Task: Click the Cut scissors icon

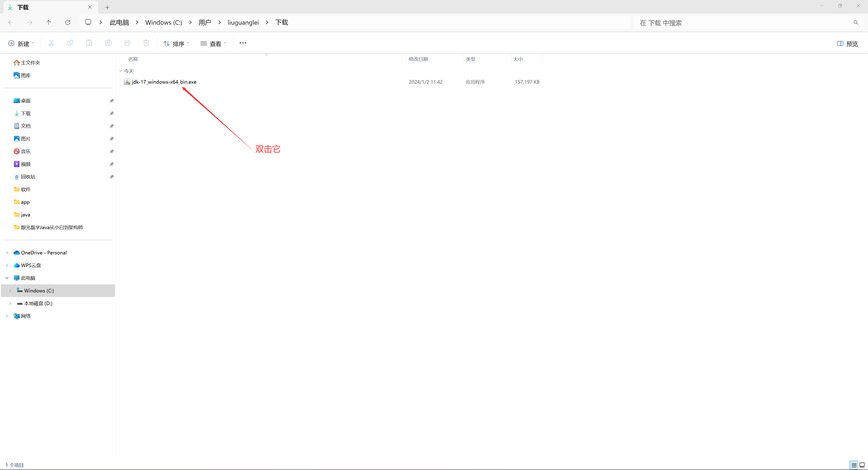Action: (51, 43)
